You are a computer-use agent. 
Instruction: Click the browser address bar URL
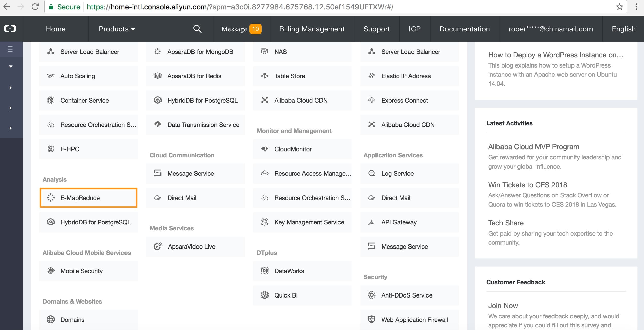(240, 7)
